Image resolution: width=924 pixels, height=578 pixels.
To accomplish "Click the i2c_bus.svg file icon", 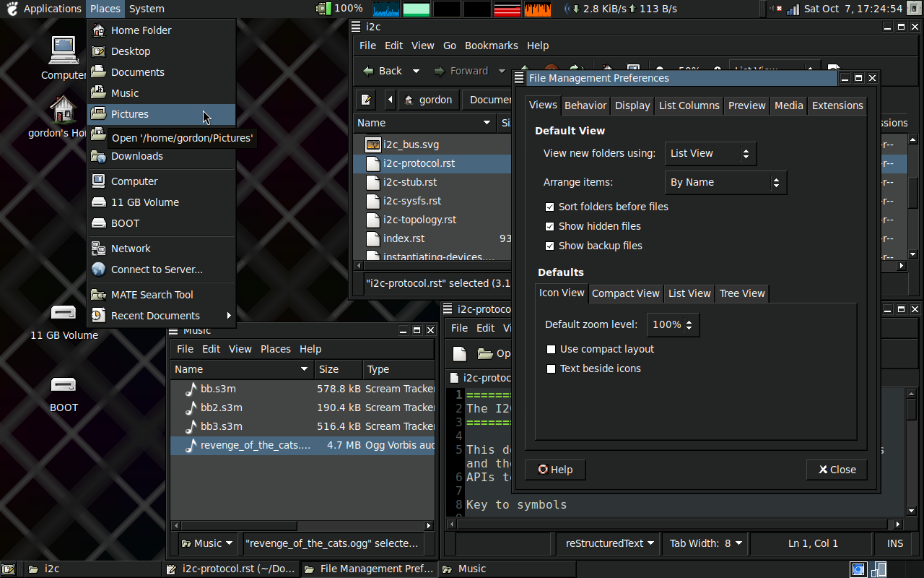I will point(372,144).
